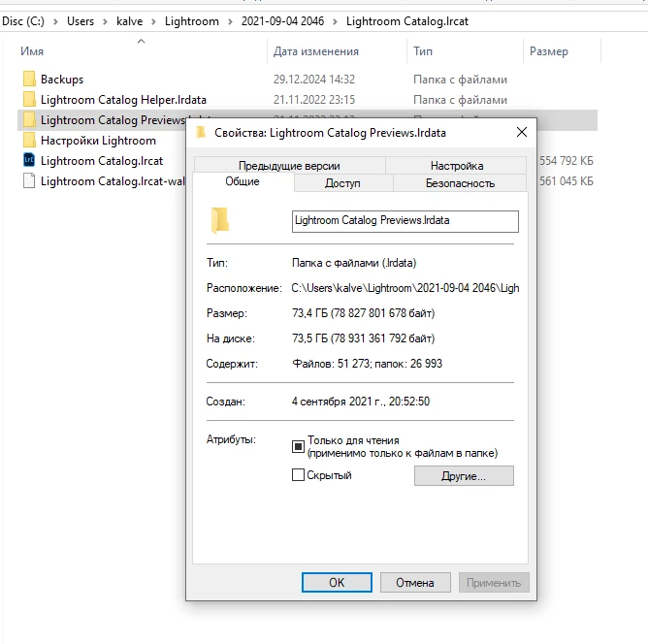The height and width of the screenshot is (644, 648).
Task: Enable the Скрытый checkbox
Action: (298, 475)
